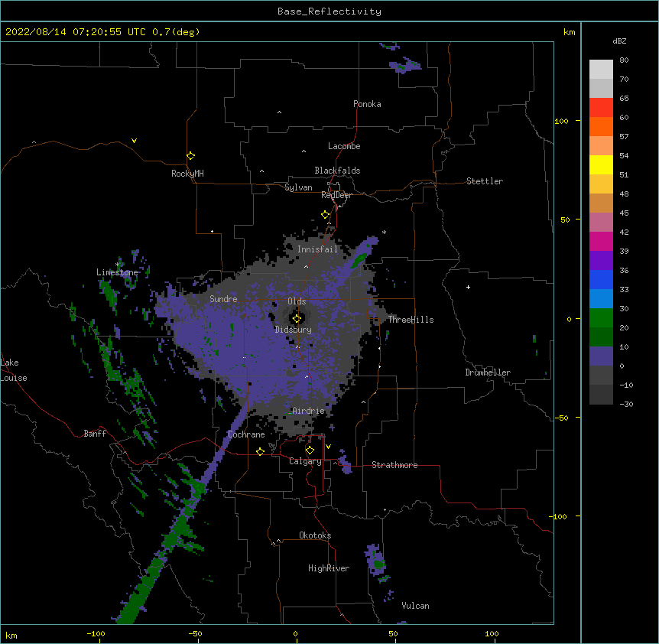The width and height of the screenshot is (659, 644).
Task: Click the Ponoka city label
Action: (367, 104)
